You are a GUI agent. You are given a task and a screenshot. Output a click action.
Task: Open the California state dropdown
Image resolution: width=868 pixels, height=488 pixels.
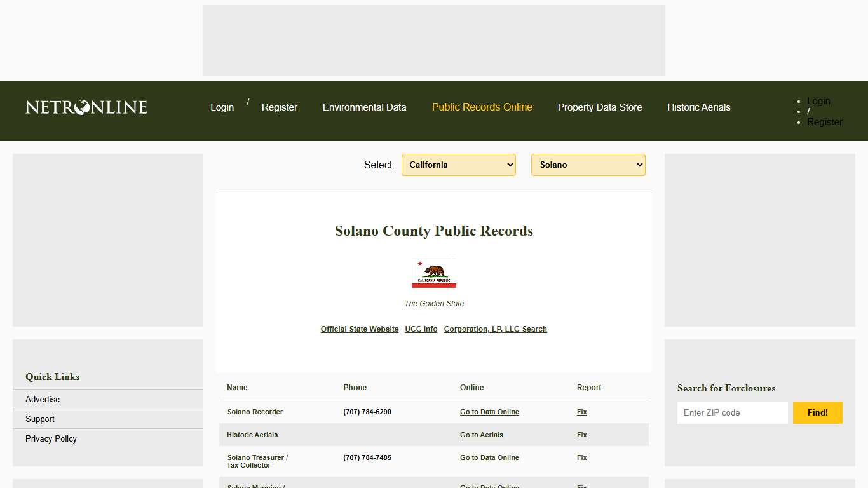point(458,165)
